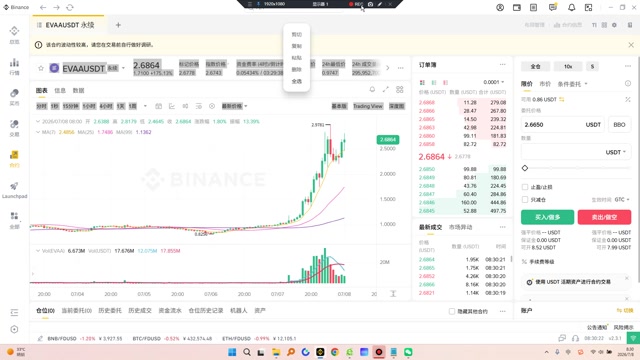This screenshot has height=360, width=640.
Task: Show both sides order book view icon
Action: click(x=422, y=82)
